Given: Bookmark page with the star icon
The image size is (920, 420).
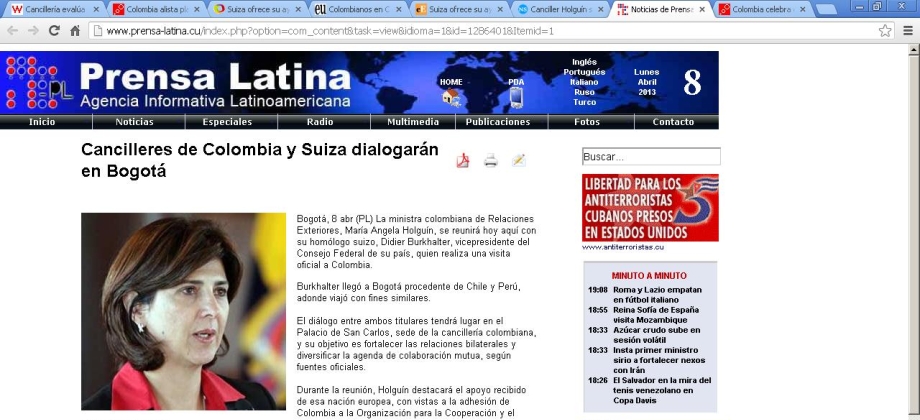Looking at the screenshot, I should [885, 31].
